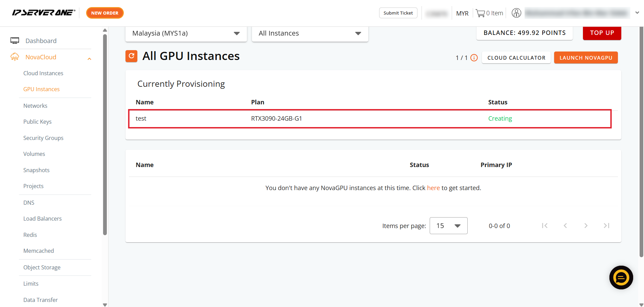Click the 'here' link to get started
Viewport: 644px width, 307px height.
(433, 188)
